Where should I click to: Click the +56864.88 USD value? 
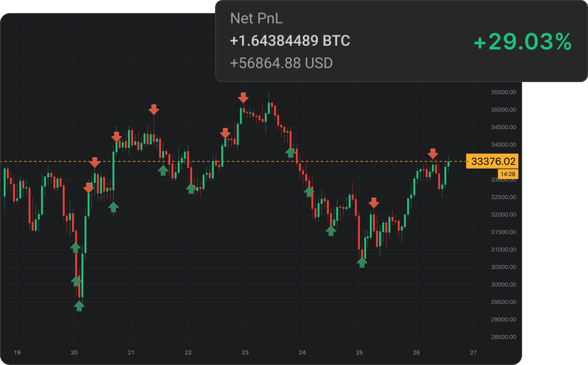point(281,63)
